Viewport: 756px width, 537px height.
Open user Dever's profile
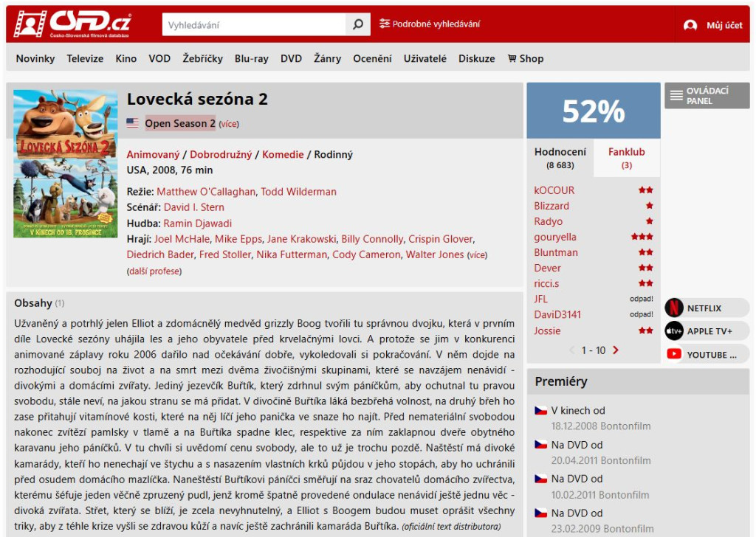coord(547,268)
